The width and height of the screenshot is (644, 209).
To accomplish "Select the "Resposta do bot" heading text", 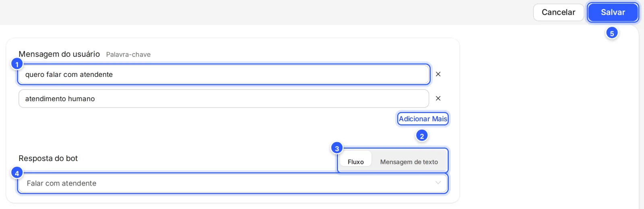I will (48, 158).
